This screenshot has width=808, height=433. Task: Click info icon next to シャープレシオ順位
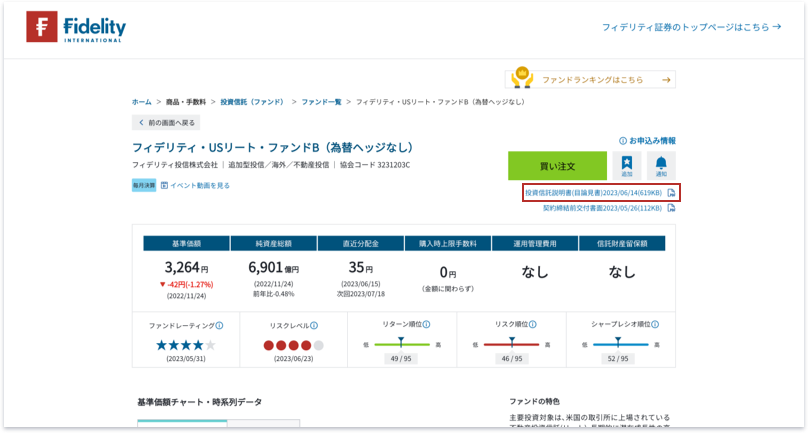(654, 324)
